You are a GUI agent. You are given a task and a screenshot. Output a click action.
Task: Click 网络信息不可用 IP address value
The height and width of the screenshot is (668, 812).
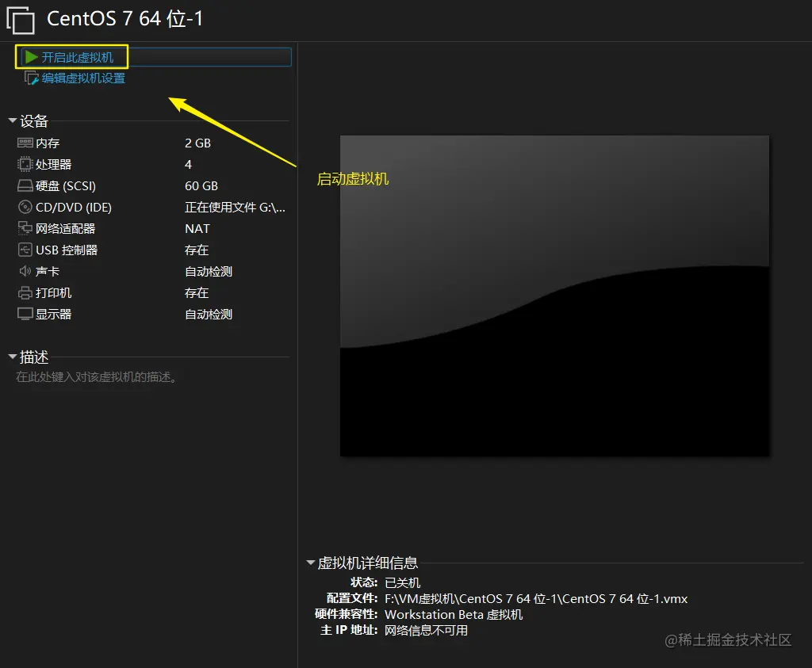[426, 631]
